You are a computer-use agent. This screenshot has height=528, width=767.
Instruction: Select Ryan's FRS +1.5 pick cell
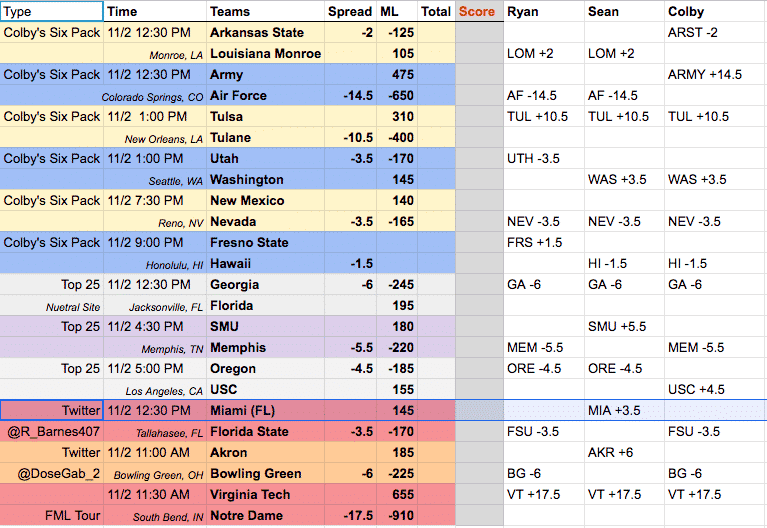click(x=543, y=243)
